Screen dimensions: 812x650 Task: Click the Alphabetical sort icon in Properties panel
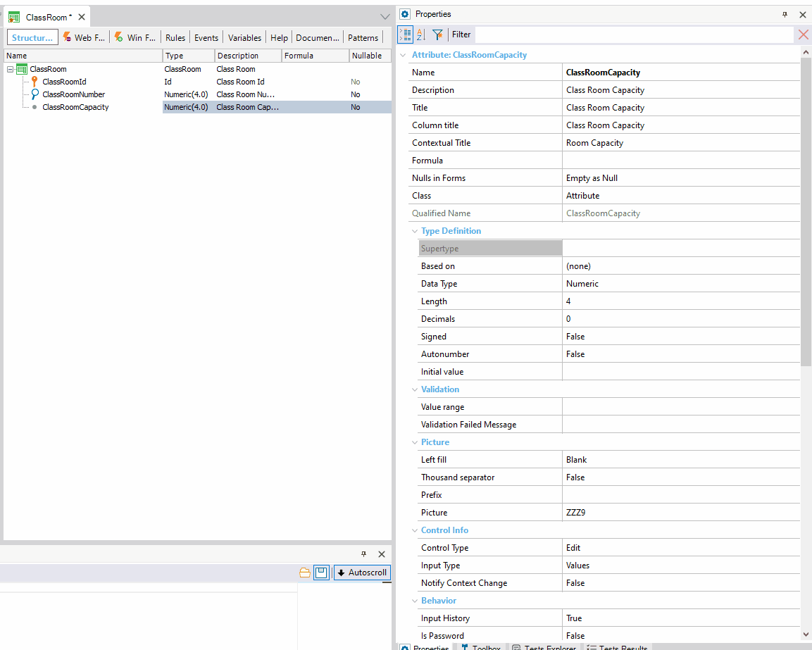coord(420,35)
